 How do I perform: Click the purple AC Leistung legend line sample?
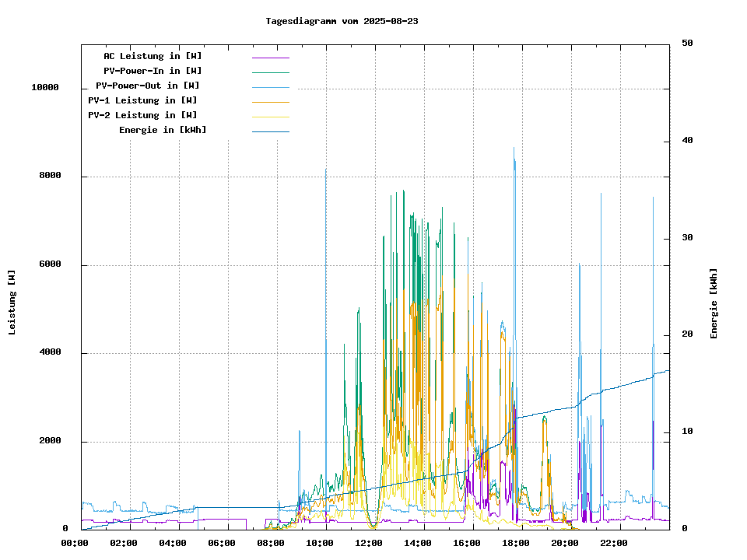[x=270, y=57]
